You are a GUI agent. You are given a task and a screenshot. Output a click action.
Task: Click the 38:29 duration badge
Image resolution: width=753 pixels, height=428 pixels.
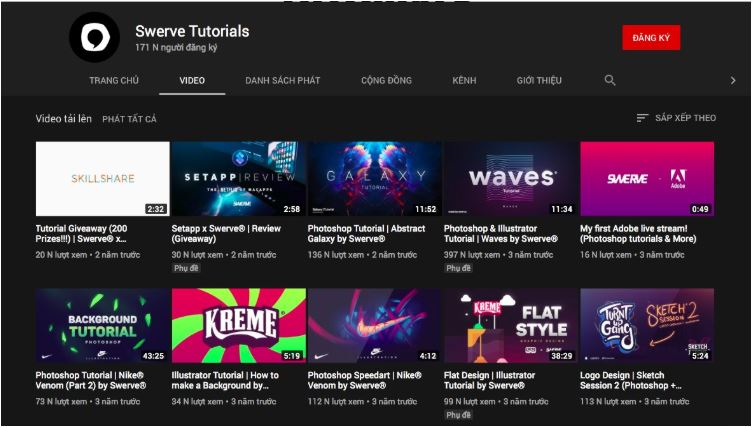[x=562, y=356]
